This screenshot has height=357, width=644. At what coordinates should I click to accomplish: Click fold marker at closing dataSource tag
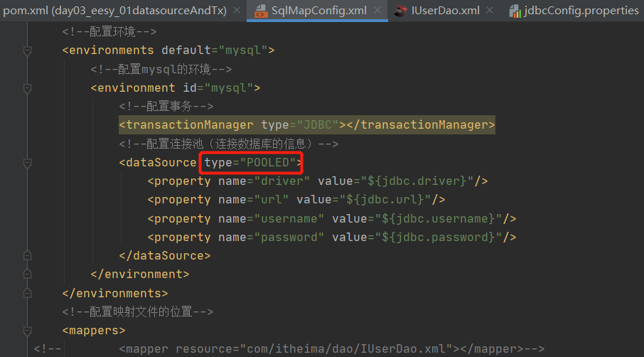tap(28, 255)
